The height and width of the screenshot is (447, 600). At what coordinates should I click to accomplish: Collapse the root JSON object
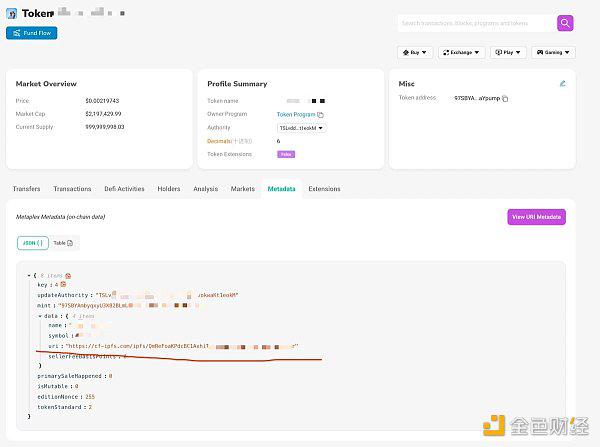coord(29,274)
